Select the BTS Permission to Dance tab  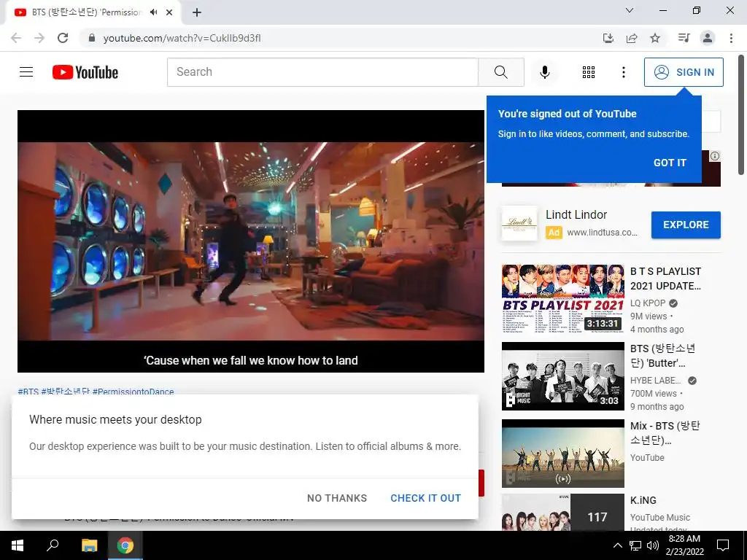93,12
